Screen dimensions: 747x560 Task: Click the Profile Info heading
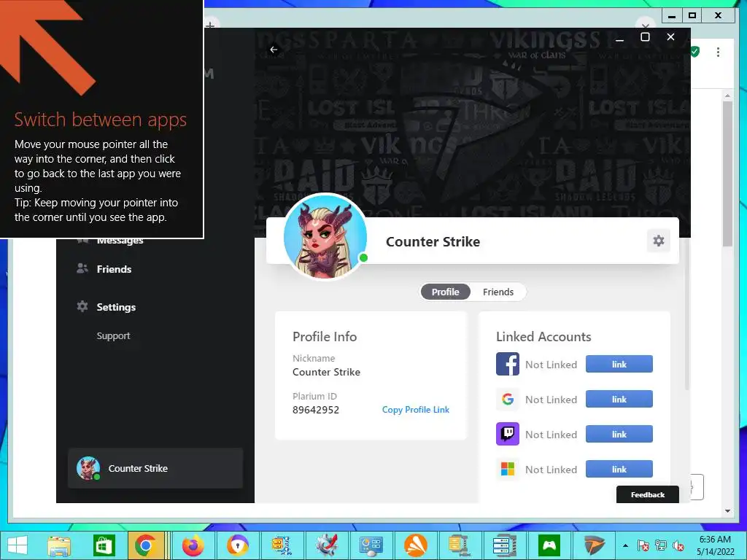pos(325,337)
